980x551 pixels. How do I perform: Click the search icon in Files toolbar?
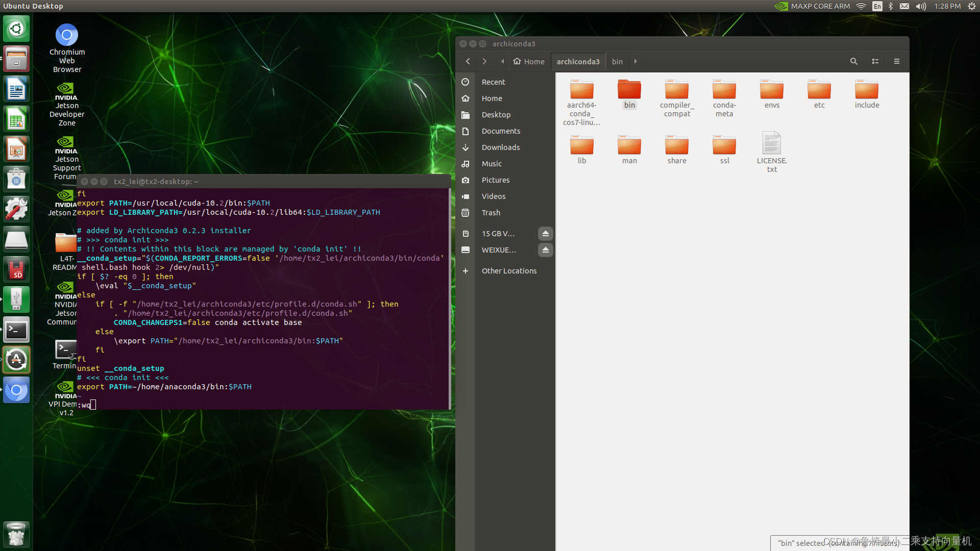click(x=853, y=61)
